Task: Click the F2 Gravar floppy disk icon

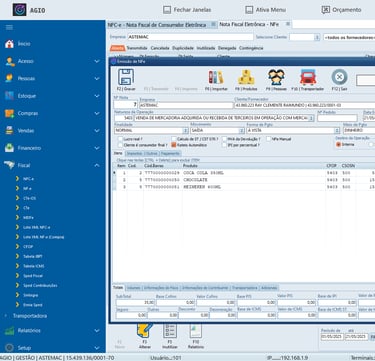Action: (126, 77)
